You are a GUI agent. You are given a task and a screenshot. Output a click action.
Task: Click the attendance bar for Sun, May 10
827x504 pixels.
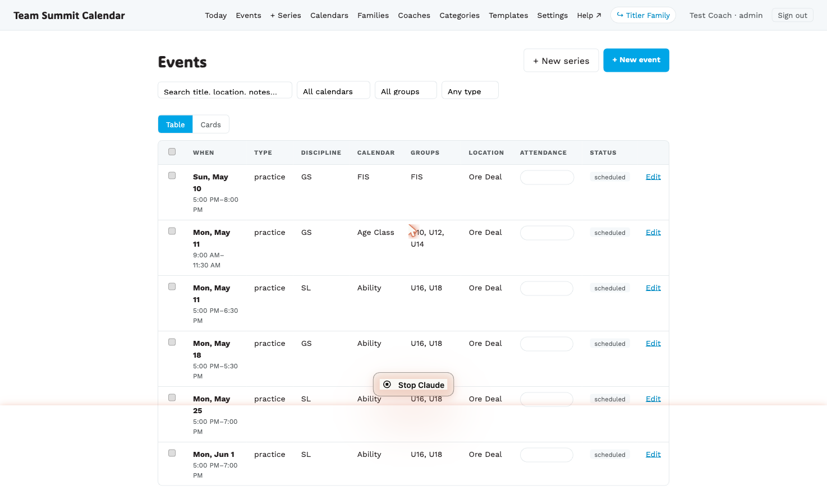click(x=547, y=177)
